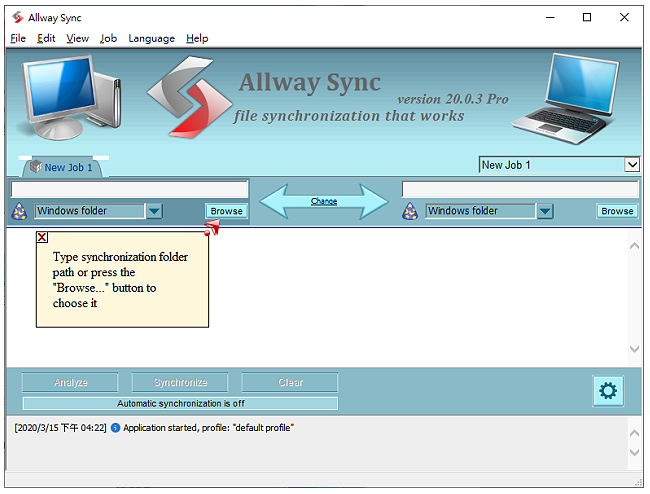Click the Analyze button
Screen dimensions: 650x494
[70, 382]
